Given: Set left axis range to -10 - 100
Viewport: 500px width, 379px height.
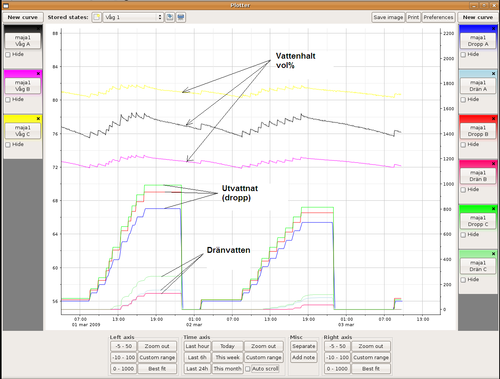Looking at the screenshot, I should [x=123, y=357].
